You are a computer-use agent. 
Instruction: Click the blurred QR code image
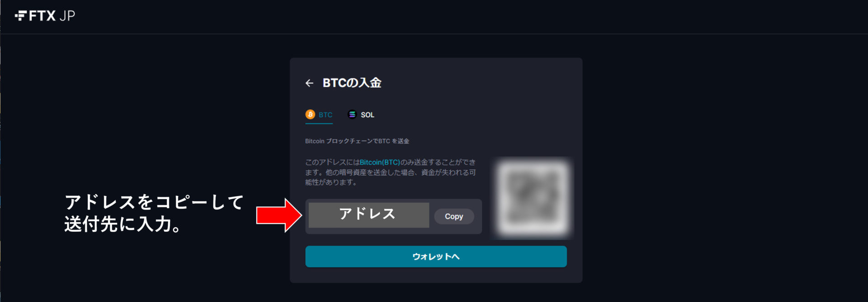[x=532, y=198]
